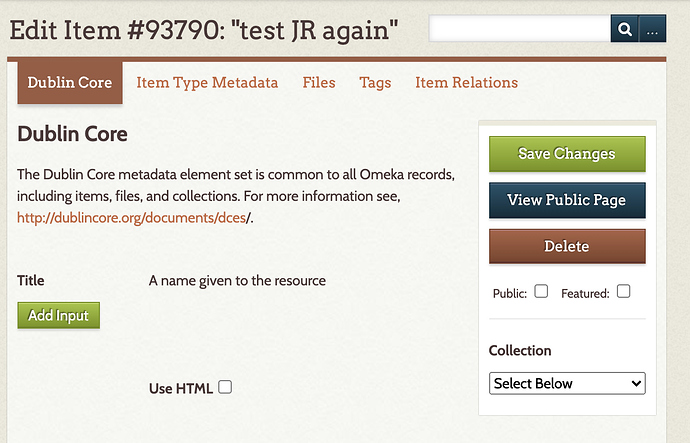This screenshot has width=690, height=443.
Task: Open advanced search options ellipsis button
Action: pyautogui.click(x=653, y=29)
